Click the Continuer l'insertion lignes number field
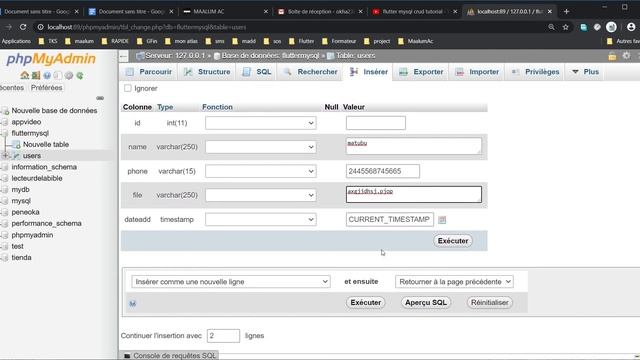Viewport: 640px width, 360px height. pos(223,336)
